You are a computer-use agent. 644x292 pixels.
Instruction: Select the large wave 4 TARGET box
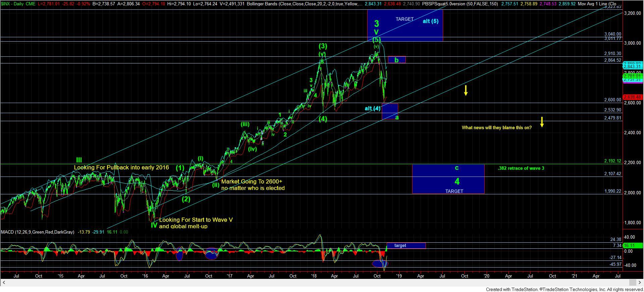pos(448,179)
